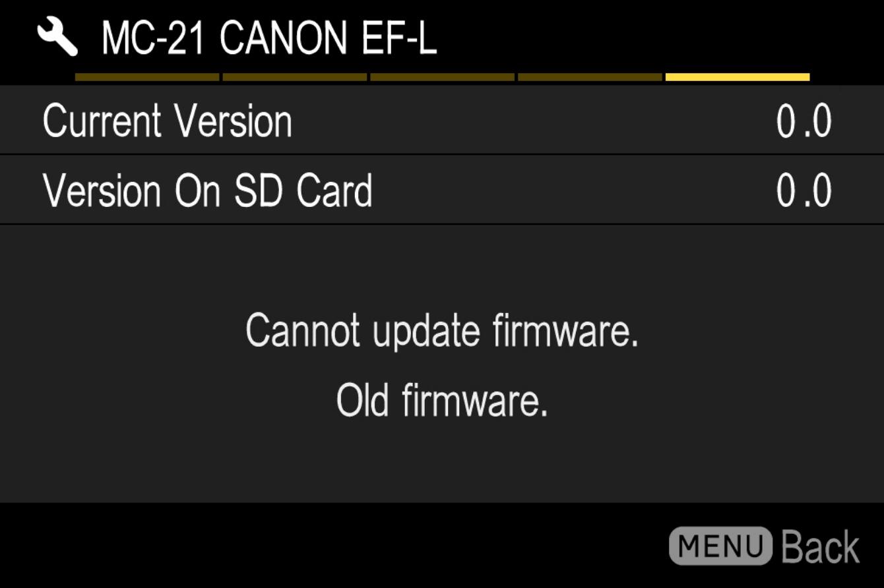884x588 pixels.
Task: Select the MC-21 CANON EF-L title
Action: pos(268,39)
